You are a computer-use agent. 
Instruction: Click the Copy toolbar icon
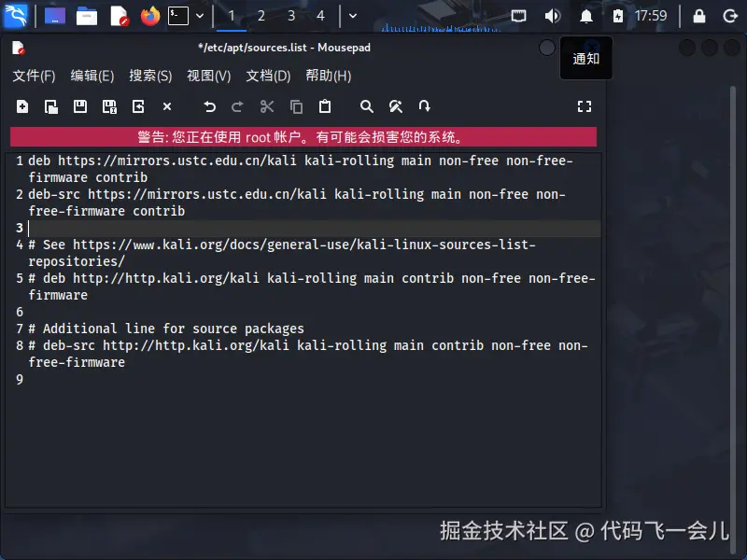pyautogui.click(x=296, y=106)
